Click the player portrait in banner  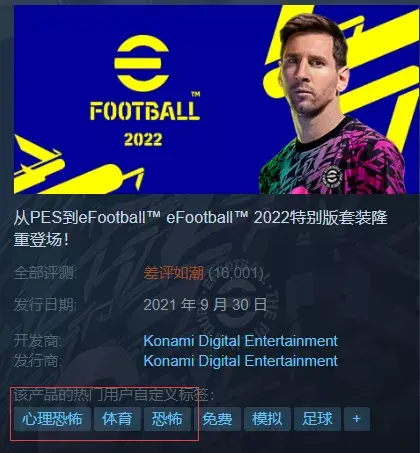[x=333, y=103]
